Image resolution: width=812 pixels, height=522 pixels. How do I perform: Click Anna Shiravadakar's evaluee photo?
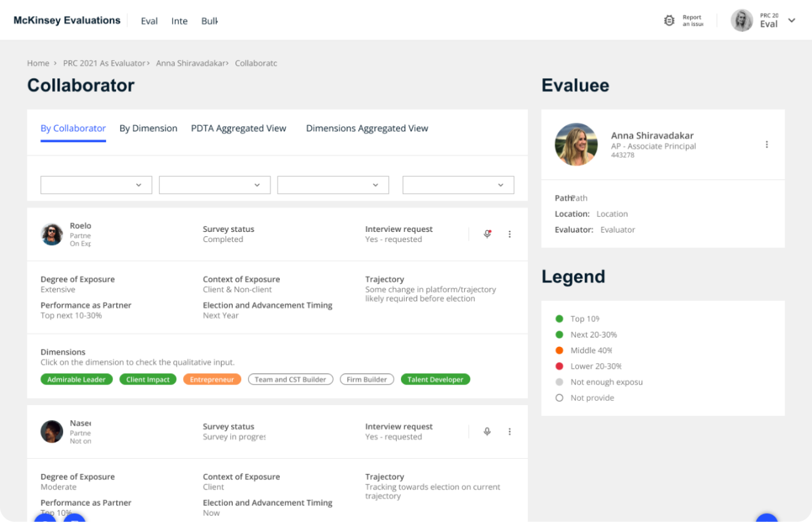point(576,144)
